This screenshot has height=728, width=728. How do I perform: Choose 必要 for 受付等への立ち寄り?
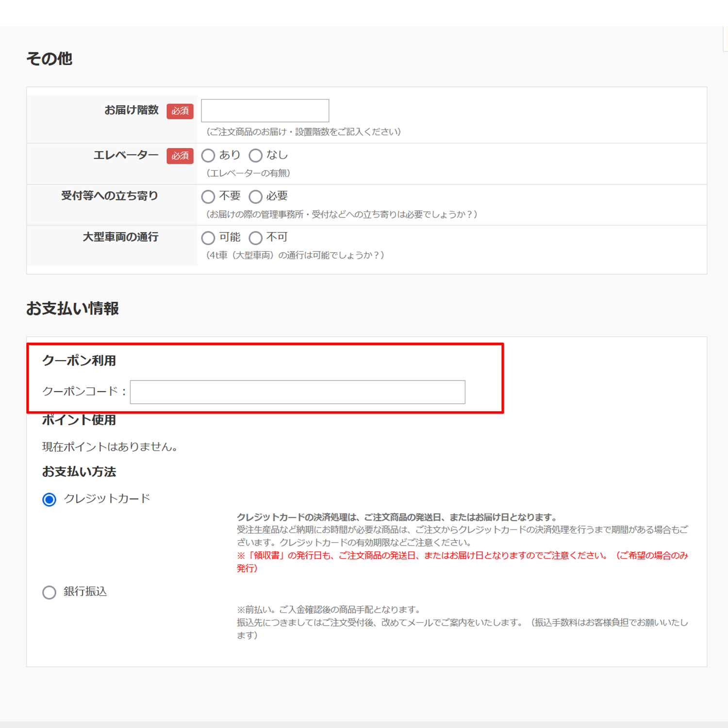click(x=256, y=197)
